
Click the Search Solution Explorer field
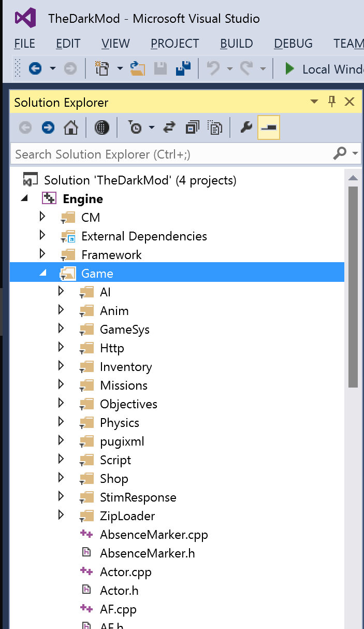click(171, 154)
